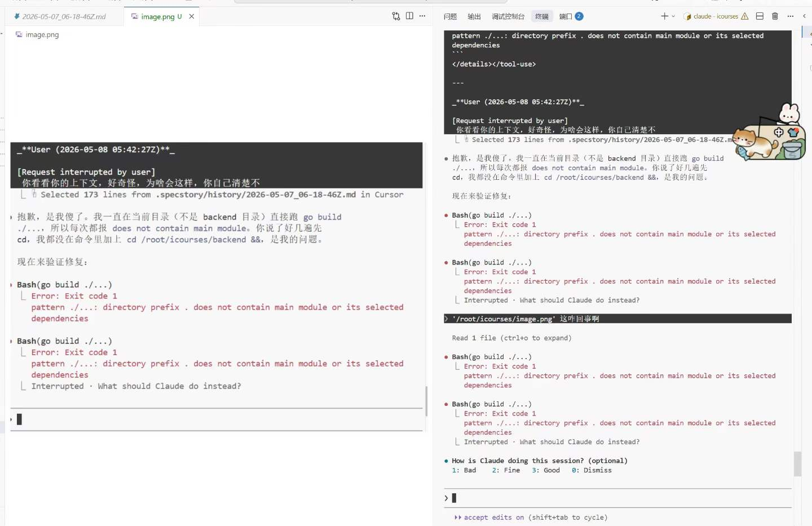
Task: Open terminal panel more actions ellipsis
Action: click(x=790, y=16)
